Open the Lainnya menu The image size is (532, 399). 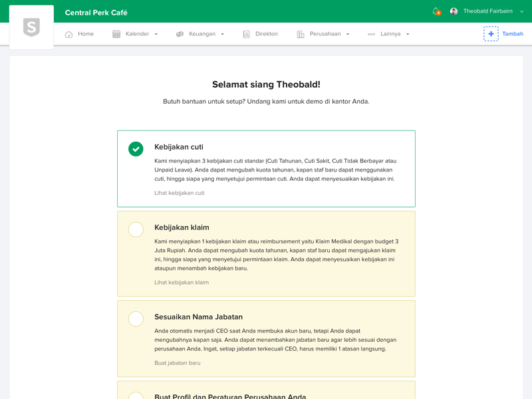click(389, 34)
